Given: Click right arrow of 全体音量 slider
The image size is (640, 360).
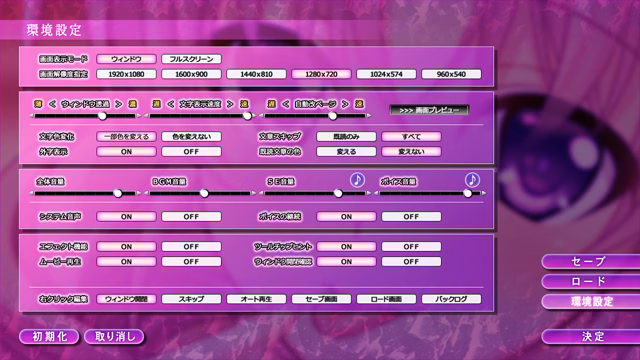Looking at the screenshot, I should 139,193.
